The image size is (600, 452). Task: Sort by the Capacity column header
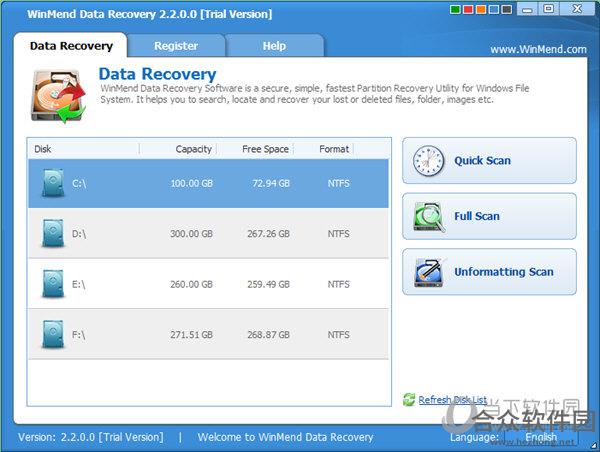[x=178, y=149]
